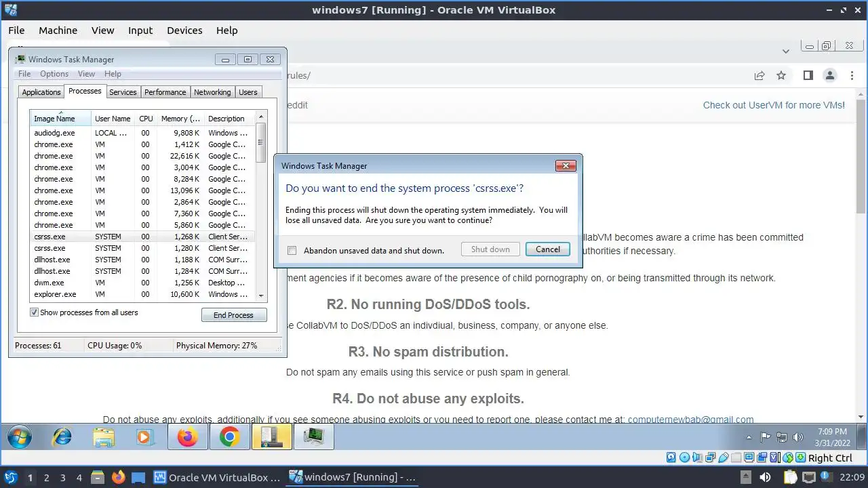Viewport: 868px width, 488px height.
Task: Select dwm.exe process row
Action: click(143, 283)
